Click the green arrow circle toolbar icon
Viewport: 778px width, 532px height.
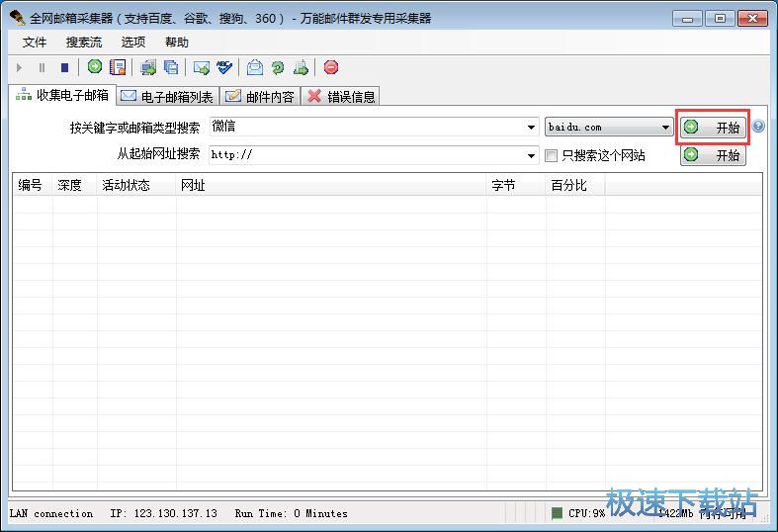tap(95, 66)
